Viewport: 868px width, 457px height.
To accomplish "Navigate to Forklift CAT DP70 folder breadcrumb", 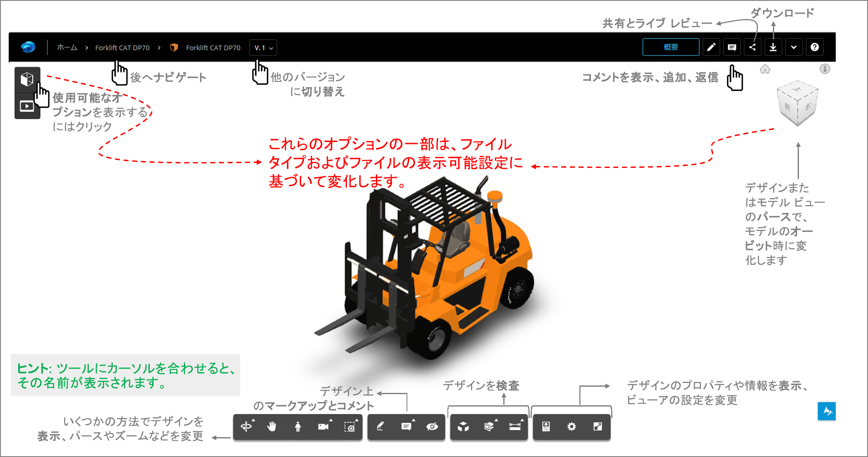I will (x=122, y=48).
